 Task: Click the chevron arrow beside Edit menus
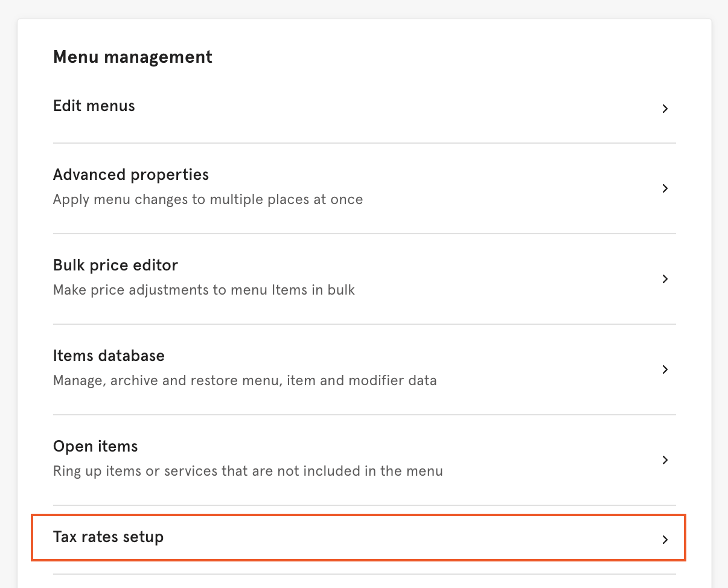(x=665, y=109)
